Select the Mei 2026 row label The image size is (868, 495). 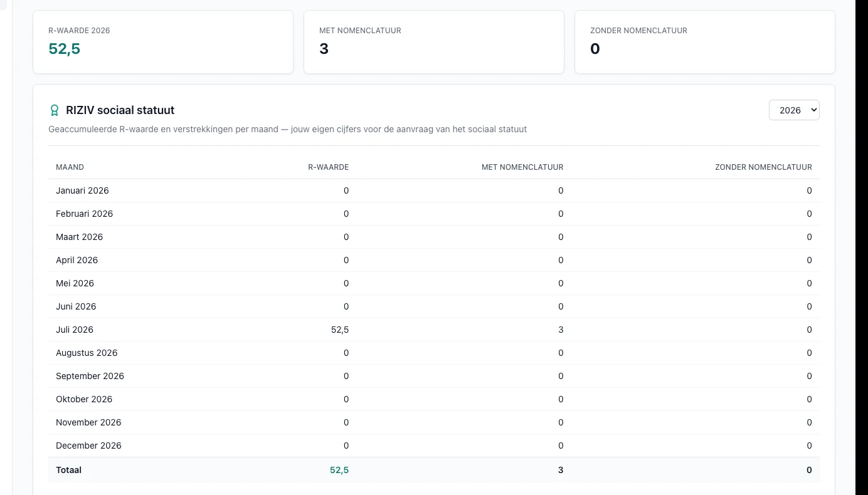[x=75, y=283]
